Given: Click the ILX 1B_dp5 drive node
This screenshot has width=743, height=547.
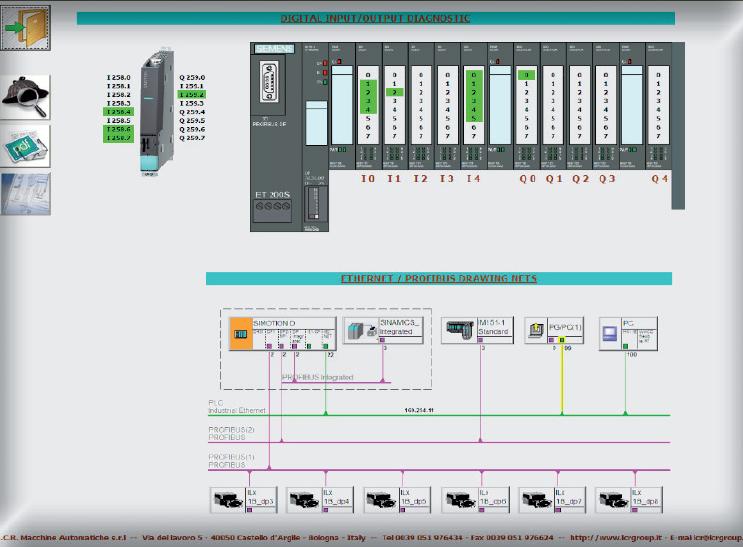Looking at the screenshot, I should point(383,497).
